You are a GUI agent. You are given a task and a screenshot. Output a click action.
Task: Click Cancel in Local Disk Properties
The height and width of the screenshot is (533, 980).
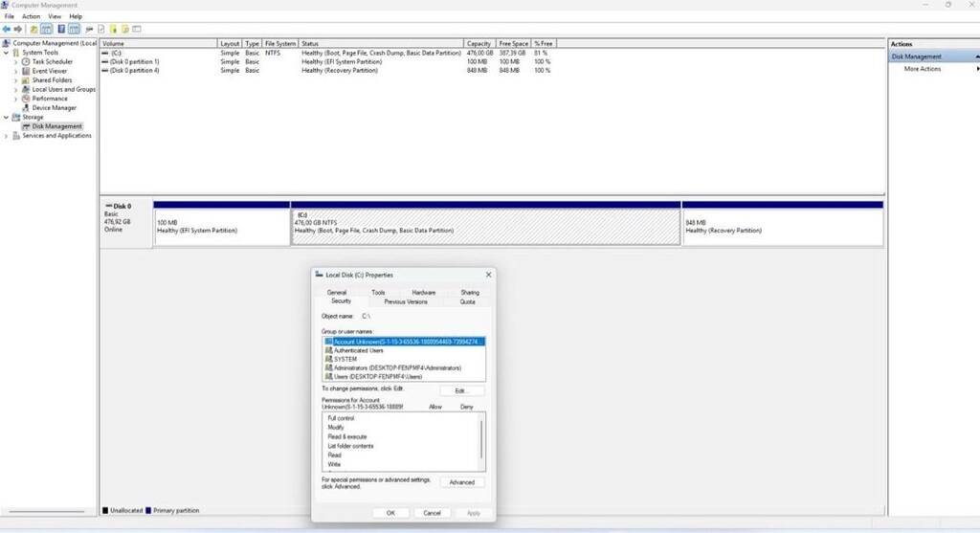pyautogui.click(x=432, y=513)
